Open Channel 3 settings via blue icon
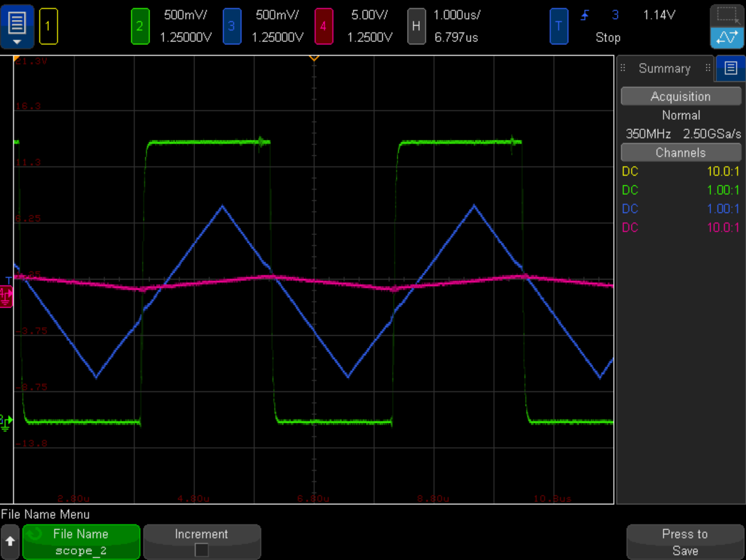The image size is (746, 560). (232, 27)
